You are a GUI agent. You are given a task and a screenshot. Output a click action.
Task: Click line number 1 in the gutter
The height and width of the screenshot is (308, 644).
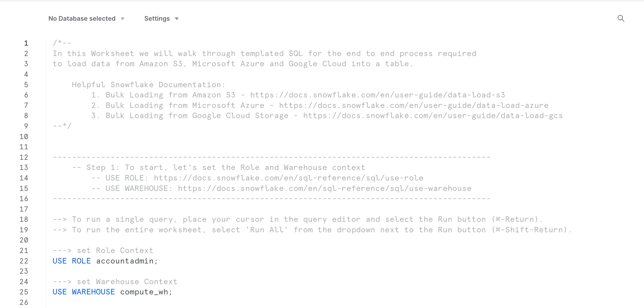click(x=26, y=43)
